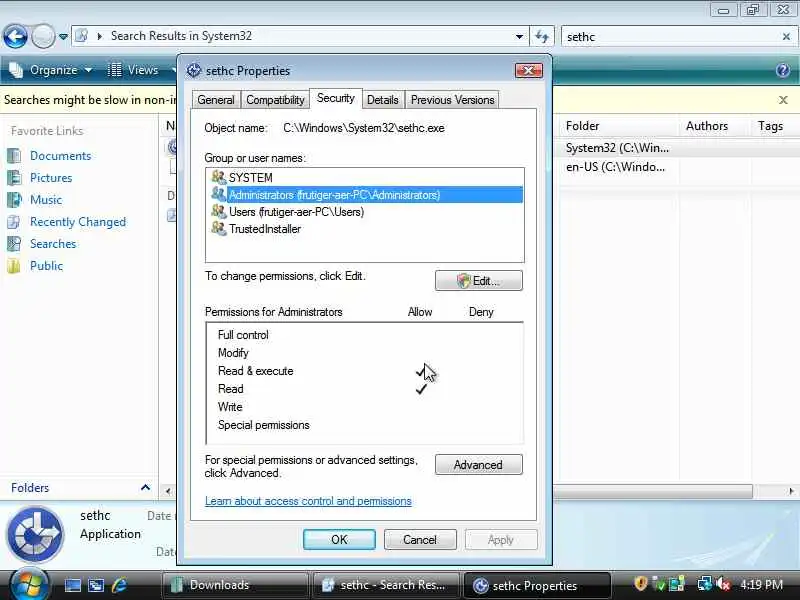Switch to Downloads taskbar button
The height and width of the screenshot is (600, 800).
[x=235, y=585]
